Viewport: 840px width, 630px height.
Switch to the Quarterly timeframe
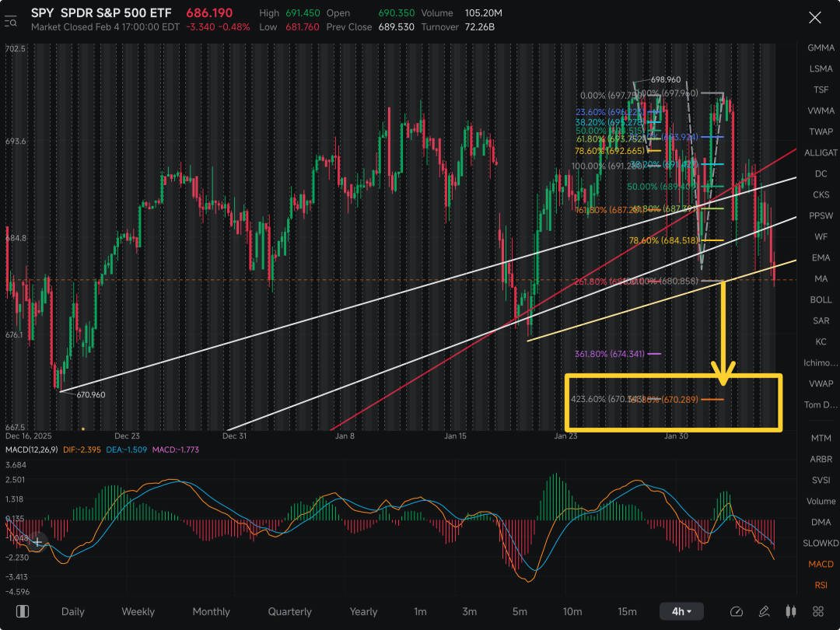(290, 611)
